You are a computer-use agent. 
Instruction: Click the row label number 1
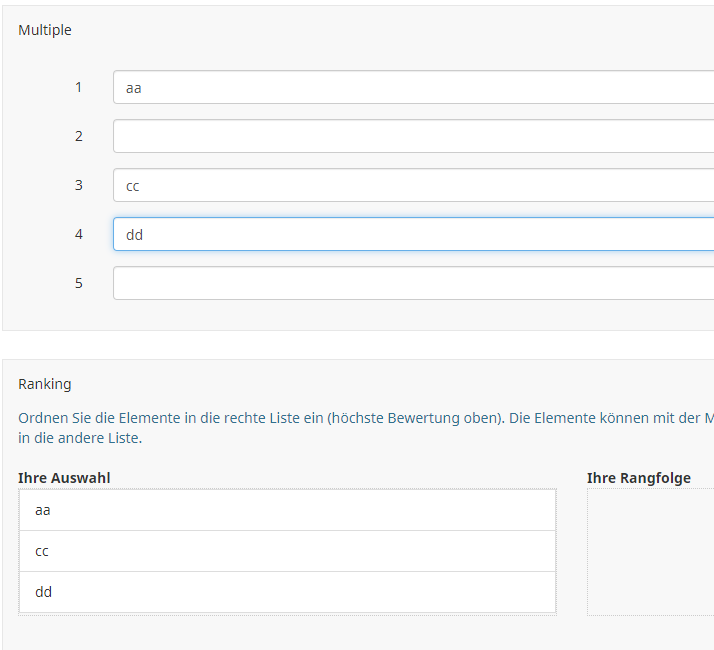click(79, 87)
